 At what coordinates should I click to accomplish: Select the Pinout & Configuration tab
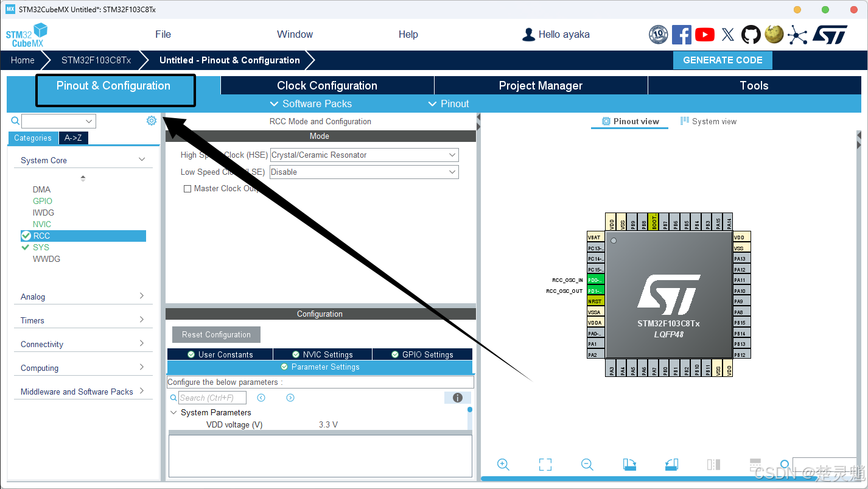pos(114,86)
